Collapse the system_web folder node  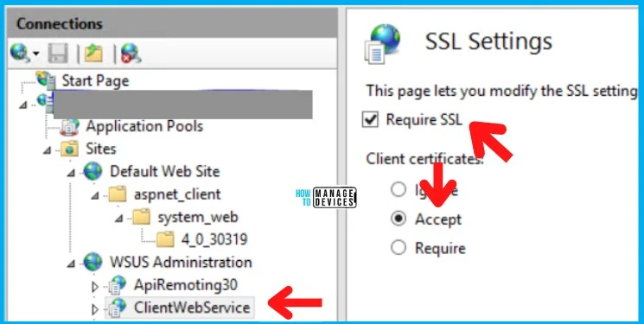[x=119, y=219]
